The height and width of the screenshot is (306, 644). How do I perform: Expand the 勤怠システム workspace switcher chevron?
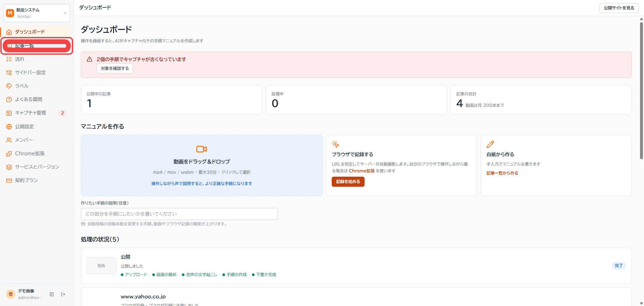(x=65, y=13)
